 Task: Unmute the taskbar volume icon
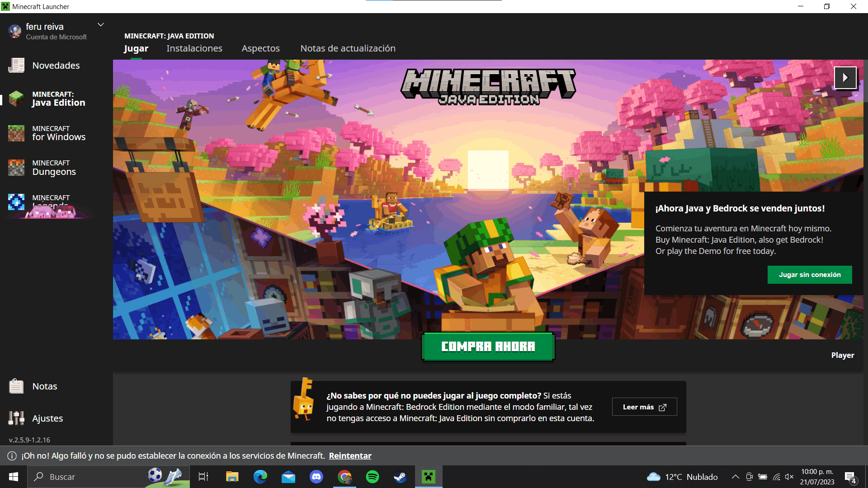pos(789,477)
